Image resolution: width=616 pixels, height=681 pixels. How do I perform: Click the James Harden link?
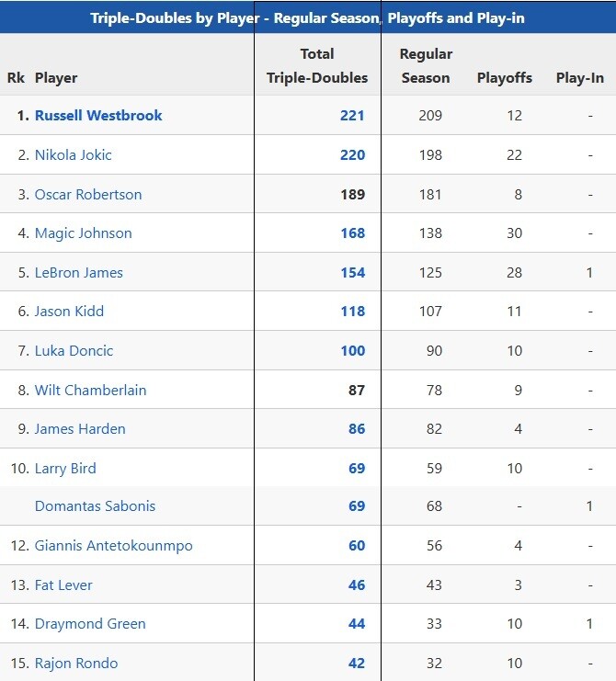pos(80,429)
